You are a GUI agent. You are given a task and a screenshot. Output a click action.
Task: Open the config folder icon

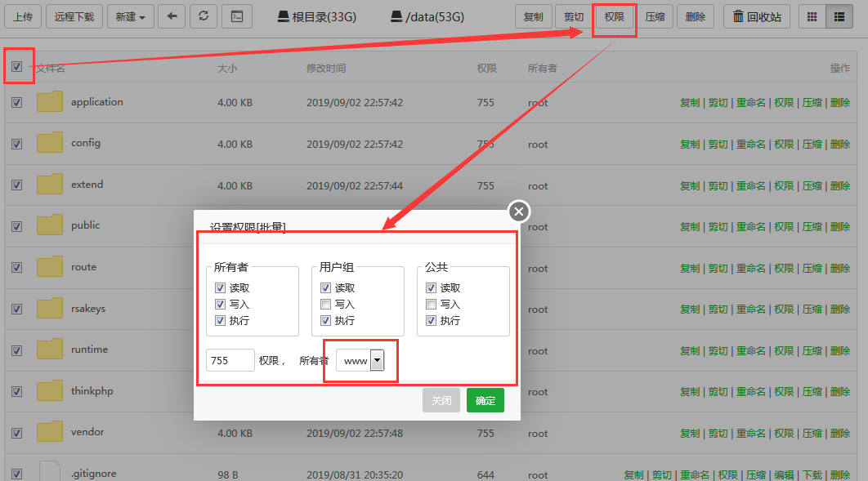pos(50,143)
